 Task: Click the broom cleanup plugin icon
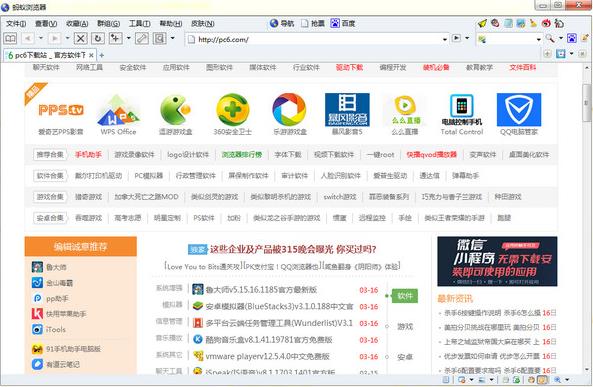(533, 23)
